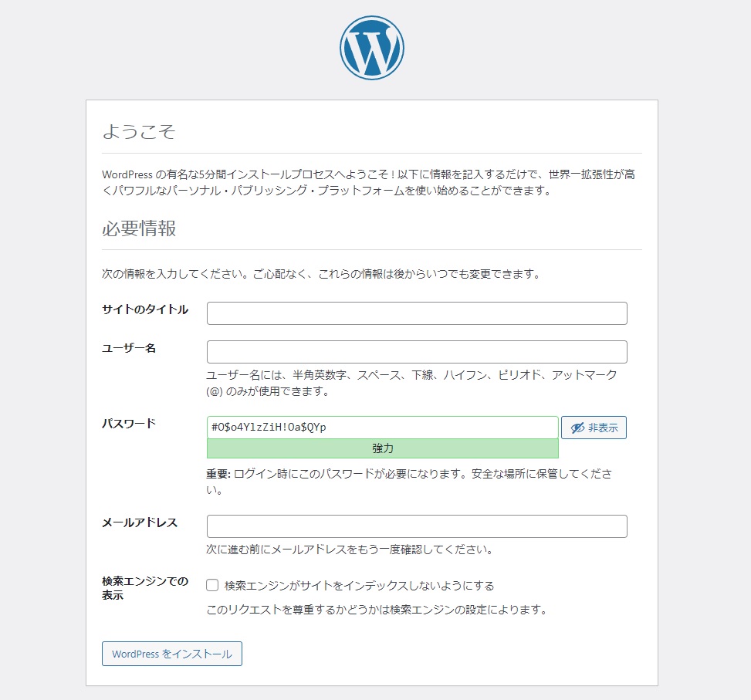Click the 'ユーザー名' field label
Screen dimensions: 751x700
tap(129, 348)
